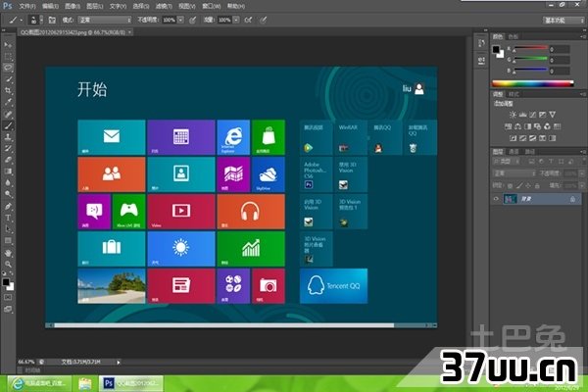
Task: Click the zoom percentage field 66.67%
Action: [x=26, y=362]
